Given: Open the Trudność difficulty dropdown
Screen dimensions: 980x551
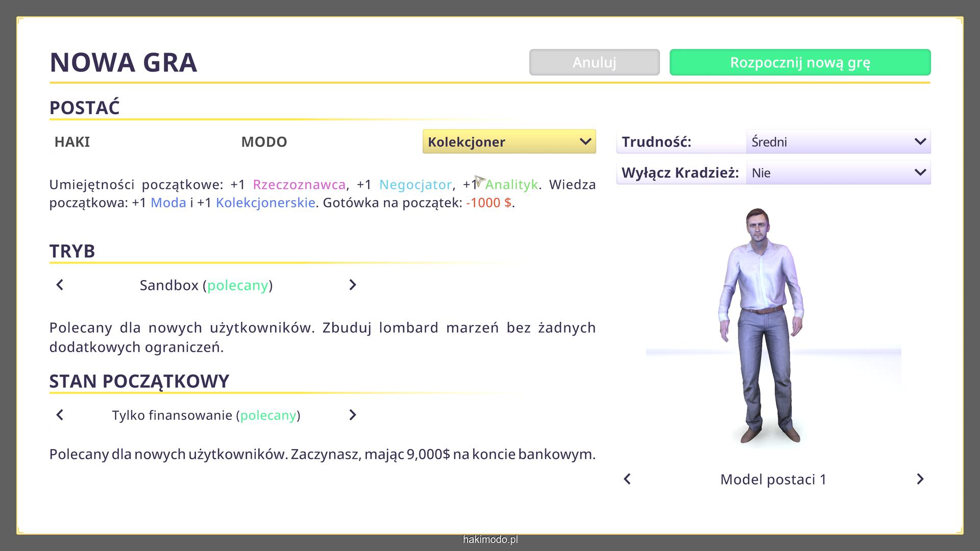Looking at the screenshot, I should tap(838, 142).
